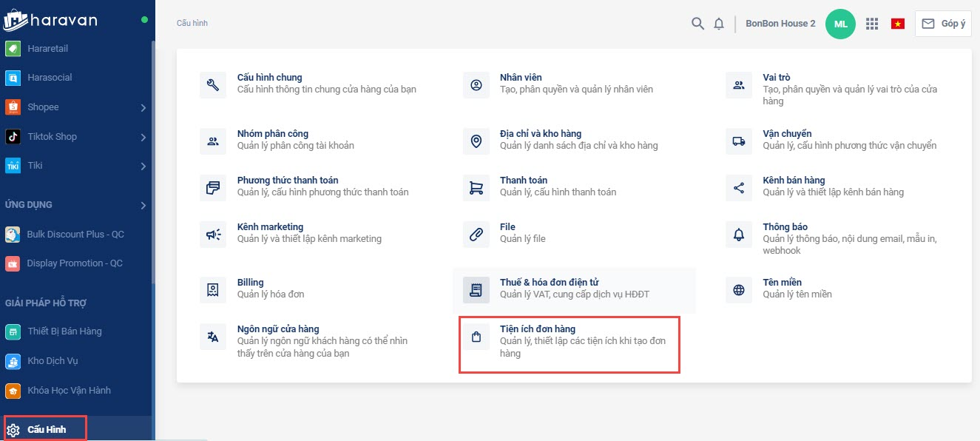The image size is (980, 441).
Task: Open the apps grid icon in header
Action: [872, 24]
